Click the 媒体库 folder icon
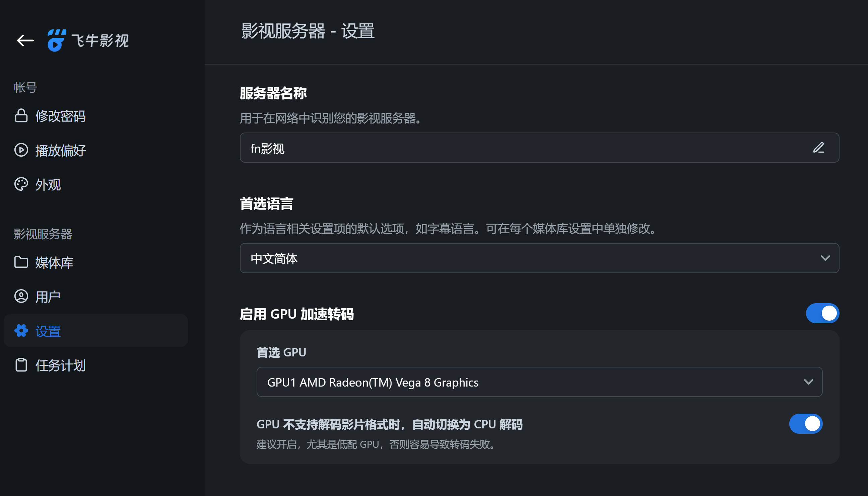868x496 pixels. tap(21, 262)
